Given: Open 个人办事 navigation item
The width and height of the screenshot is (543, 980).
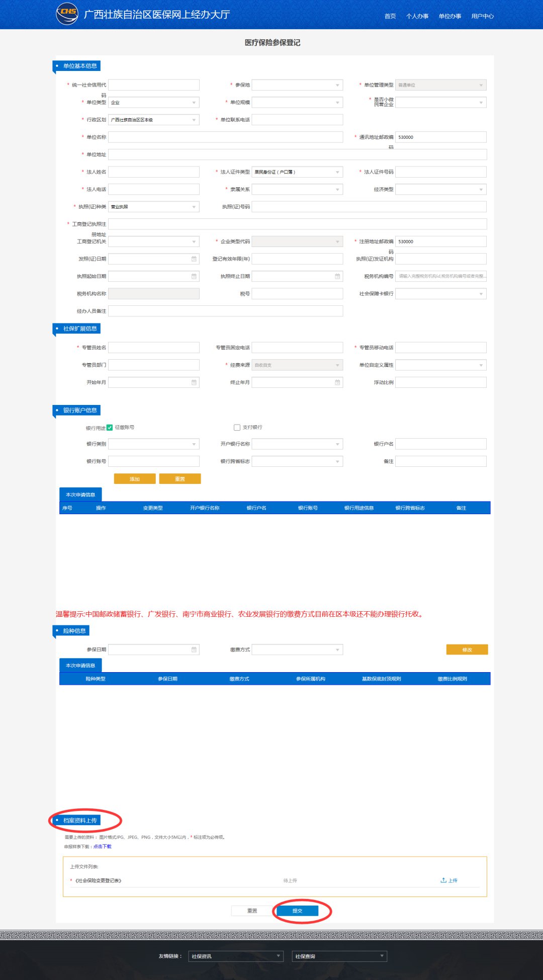Looking at the screenshot, I should [x=417, y=16].
